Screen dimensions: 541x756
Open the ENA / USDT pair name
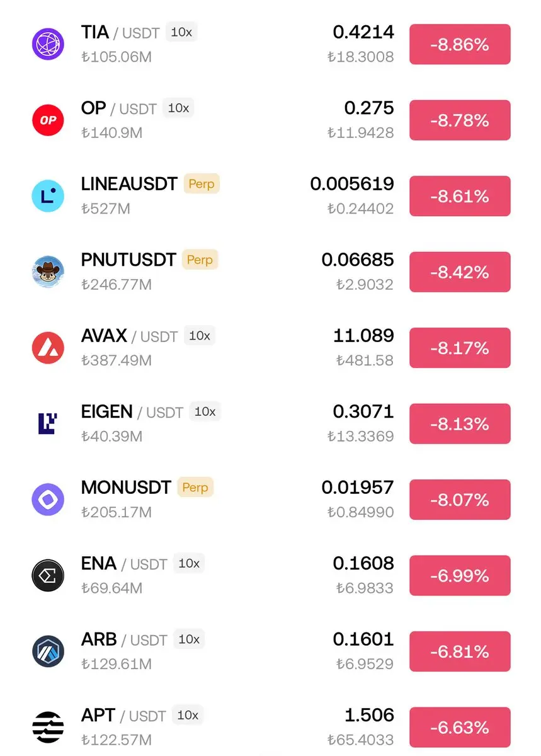[x=125, y=563]
